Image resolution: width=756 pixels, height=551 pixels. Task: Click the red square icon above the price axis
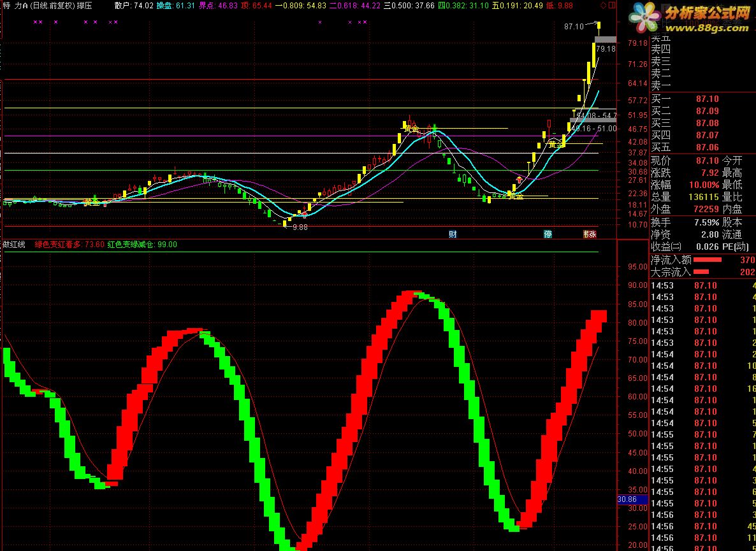[611, 5]
